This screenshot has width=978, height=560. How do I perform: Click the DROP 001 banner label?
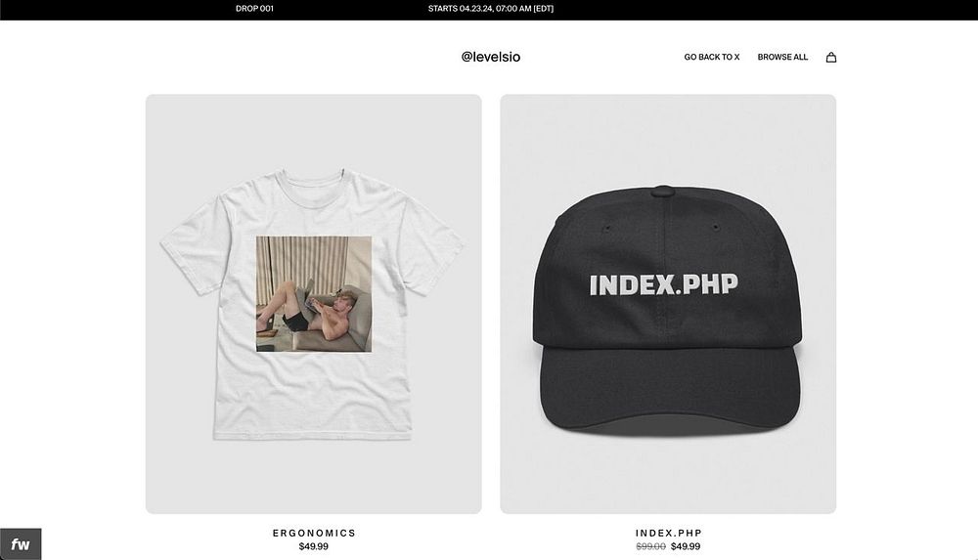coord(254,9)
